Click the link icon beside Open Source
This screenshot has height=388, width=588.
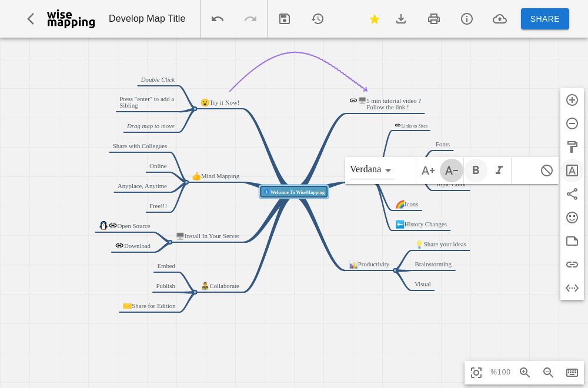pos(113,226)
